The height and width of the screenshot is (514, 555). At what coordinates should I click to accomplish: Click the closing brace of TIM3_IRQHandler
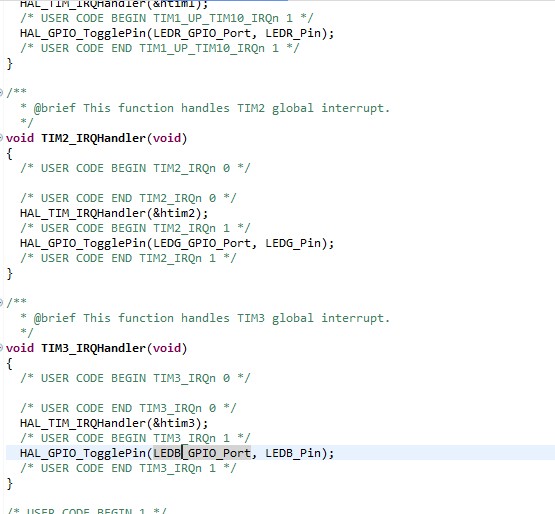10,484
